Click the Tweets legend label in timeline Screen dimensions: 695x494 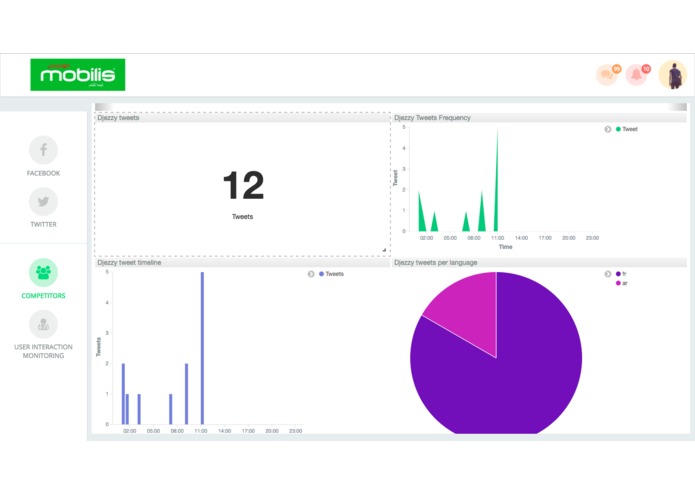point(335,274)
